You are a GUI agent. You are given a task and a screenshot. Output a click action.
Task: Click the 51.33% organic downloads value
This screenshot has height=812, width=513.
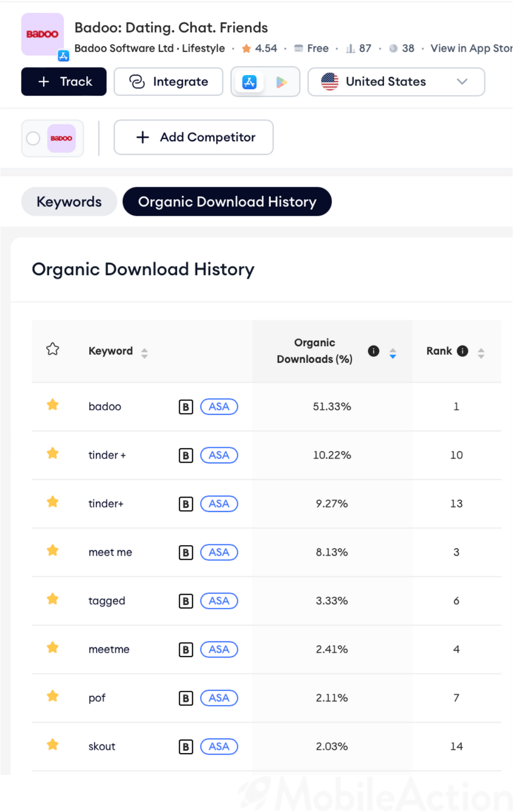332,407
